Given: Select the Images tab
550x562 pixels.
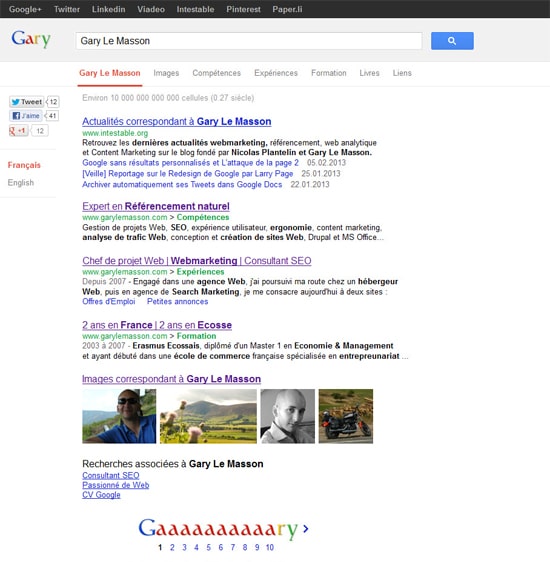Looking at the screenshot, I should 166,73.
